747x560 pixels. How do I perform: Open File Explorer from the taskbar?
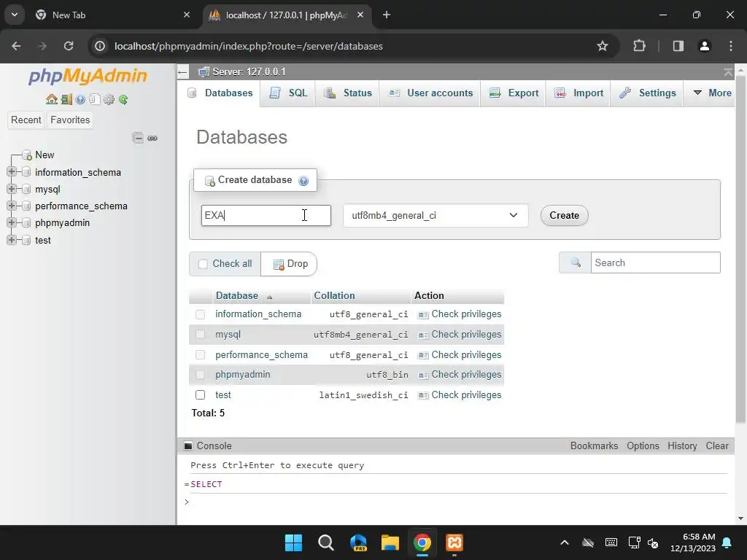pos(390,542)
